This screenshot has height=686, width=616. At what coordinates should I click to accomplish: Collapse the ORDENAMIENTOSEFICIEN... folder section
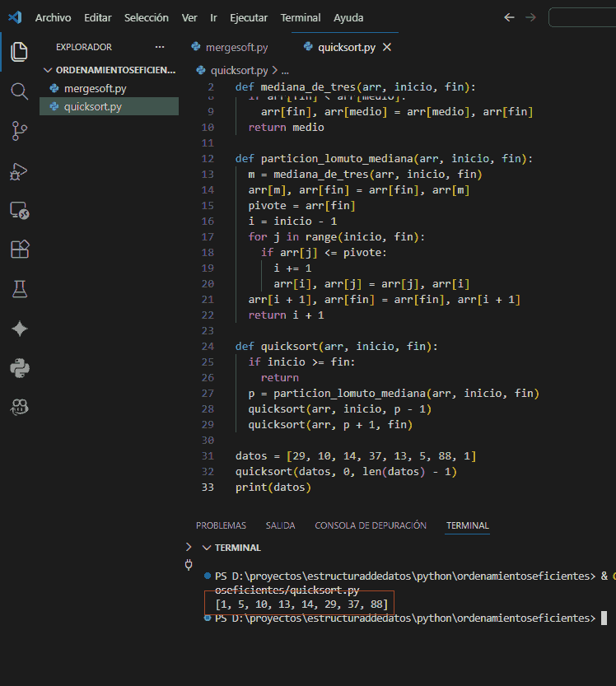tap(48, 70)
